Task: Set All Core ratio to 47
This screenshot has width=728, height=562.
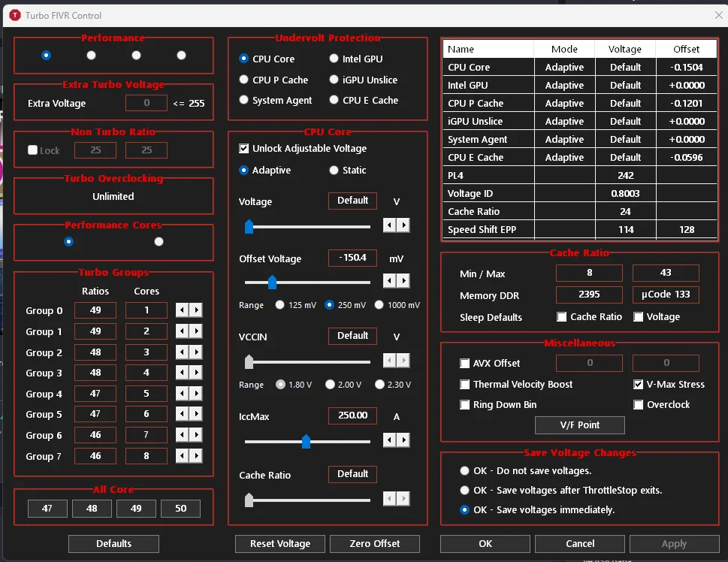Action: 47,509
